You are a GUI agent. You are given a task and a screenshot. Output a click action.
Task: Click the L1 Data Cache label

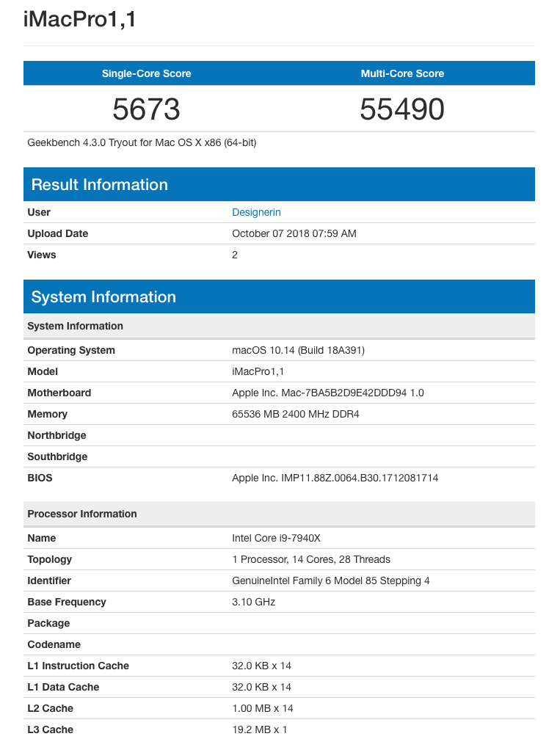(x=63, y=688)
